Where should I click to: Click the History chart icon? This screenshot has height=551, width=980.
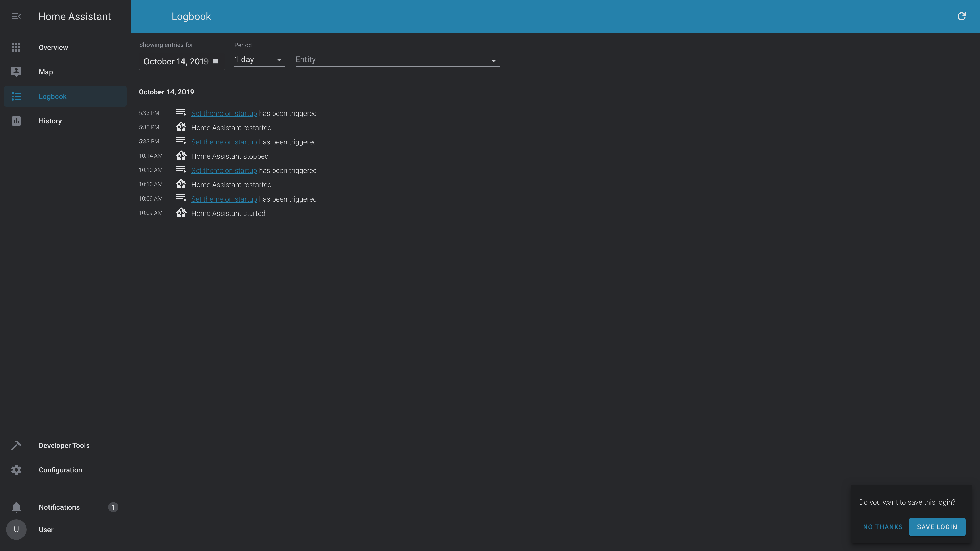(x=16, y=121)
